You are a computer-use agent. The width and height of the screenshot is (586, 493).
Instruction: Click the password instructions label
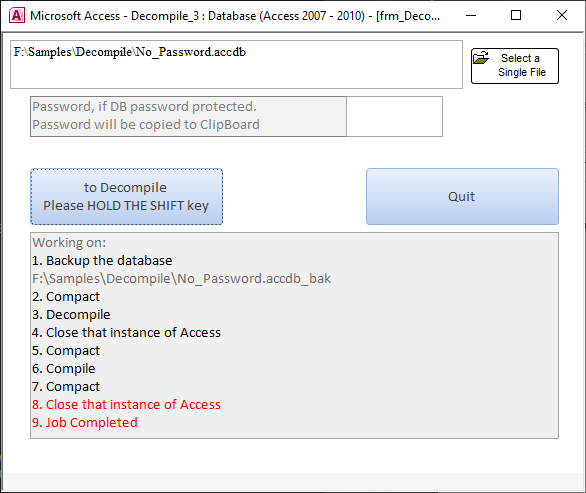point(188,117)
